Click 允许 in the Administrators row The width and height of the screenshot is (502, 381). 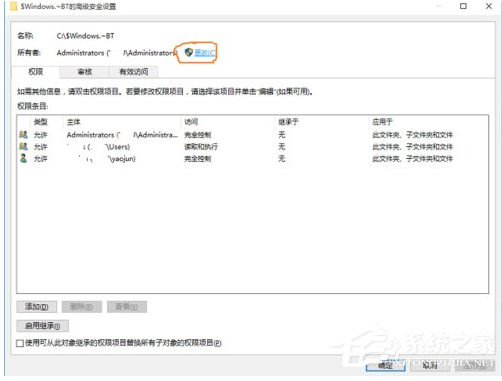tap(40, 135)
